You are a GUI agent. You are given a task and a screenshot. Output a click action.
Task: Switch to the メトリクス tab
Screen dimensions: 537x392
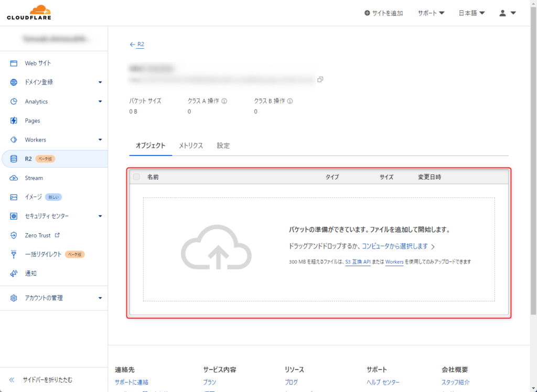coord(191,146)
